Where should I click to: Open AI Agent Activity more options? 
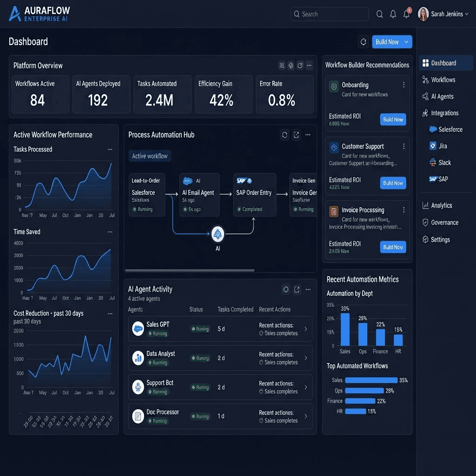(308, 289)
